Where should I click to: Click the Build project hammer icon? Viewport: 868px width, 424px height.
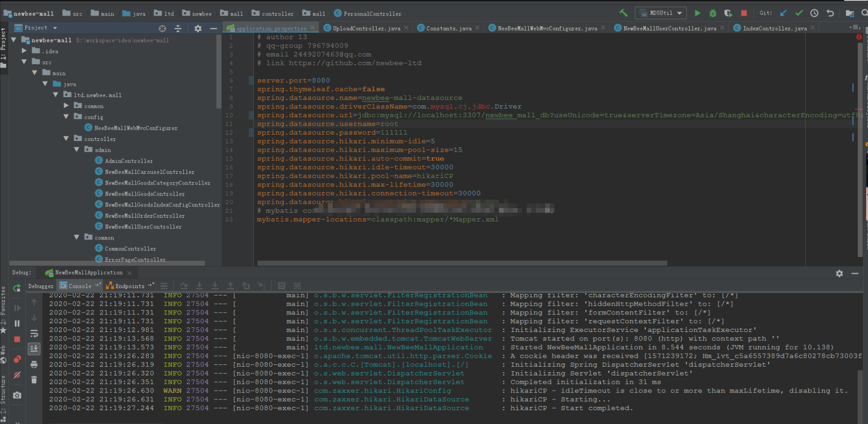[x=624, y=13]
